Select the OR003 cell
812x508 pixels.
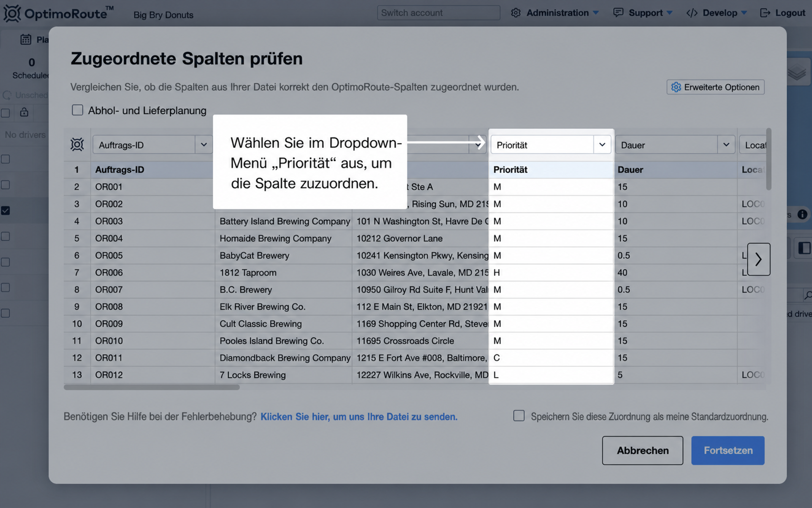[x=153, y=221]
